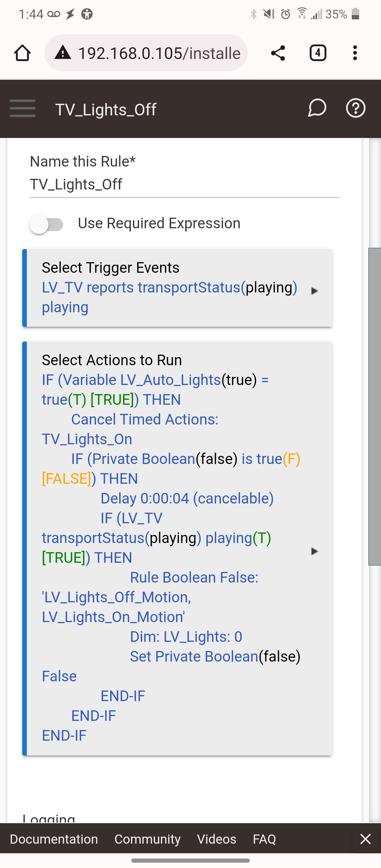Tap the chat bubble icon in header
Image resolution: width=381 pixels, height=868 pixels.
click(x=317, y=108)
